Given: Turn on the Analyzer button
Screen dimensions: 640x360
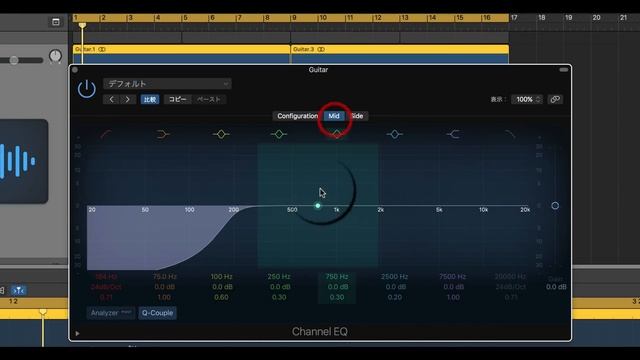Looking at the screenshot, I should (111, 313).
